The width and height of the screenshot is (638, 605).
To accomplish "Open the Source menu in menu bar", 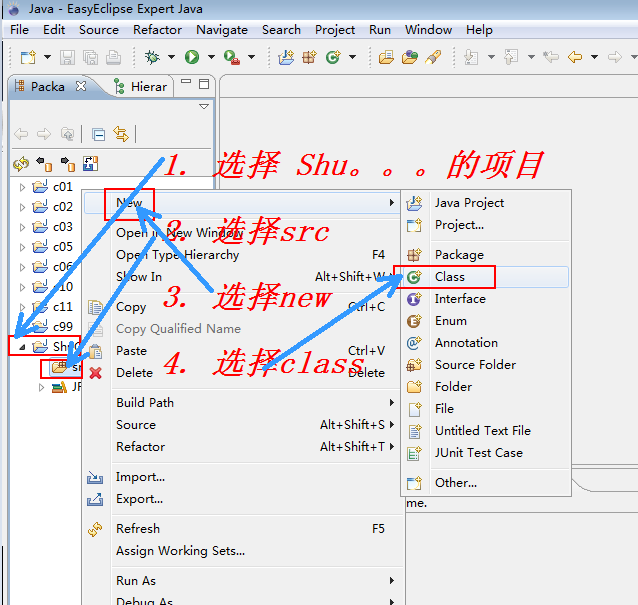I will click(x=99, y=30).
